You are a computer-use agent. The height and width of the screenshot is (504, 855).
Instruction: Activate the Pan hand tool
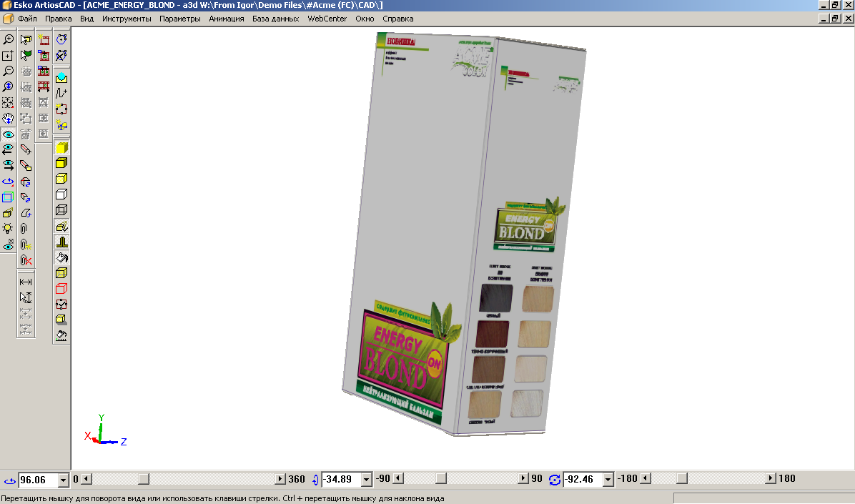8,118
